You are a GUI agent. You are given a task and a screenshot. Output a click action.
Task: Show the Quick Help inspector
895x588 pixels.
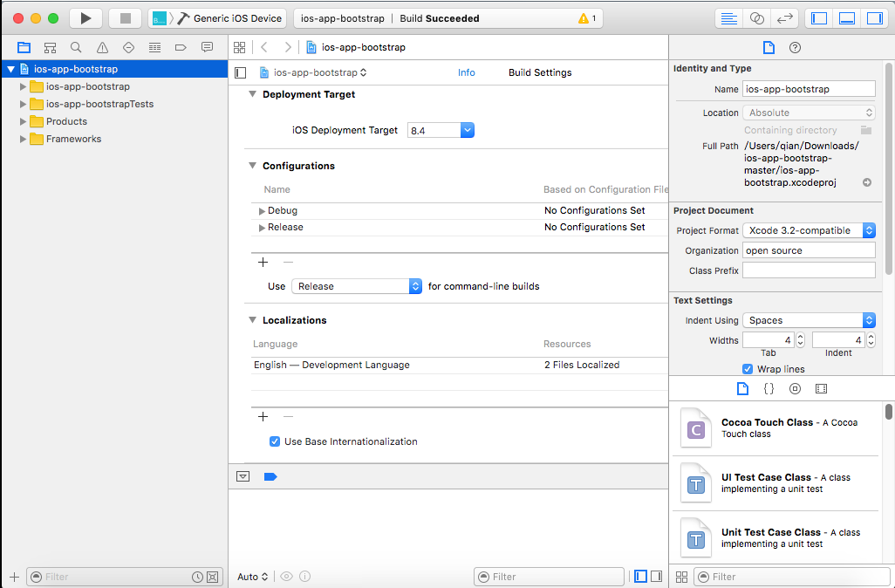pos(795,47)
